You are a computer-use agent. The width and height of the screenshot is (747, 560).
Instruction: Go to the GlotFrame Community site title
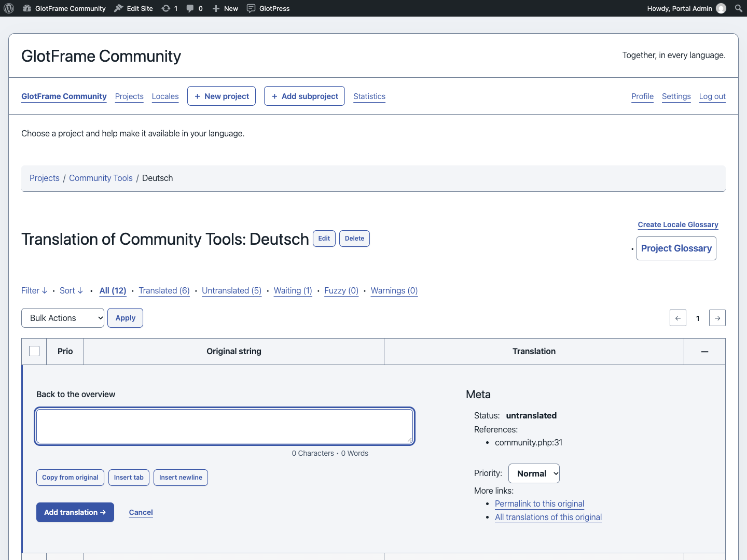pyautogui.click(x=101, y=56)
